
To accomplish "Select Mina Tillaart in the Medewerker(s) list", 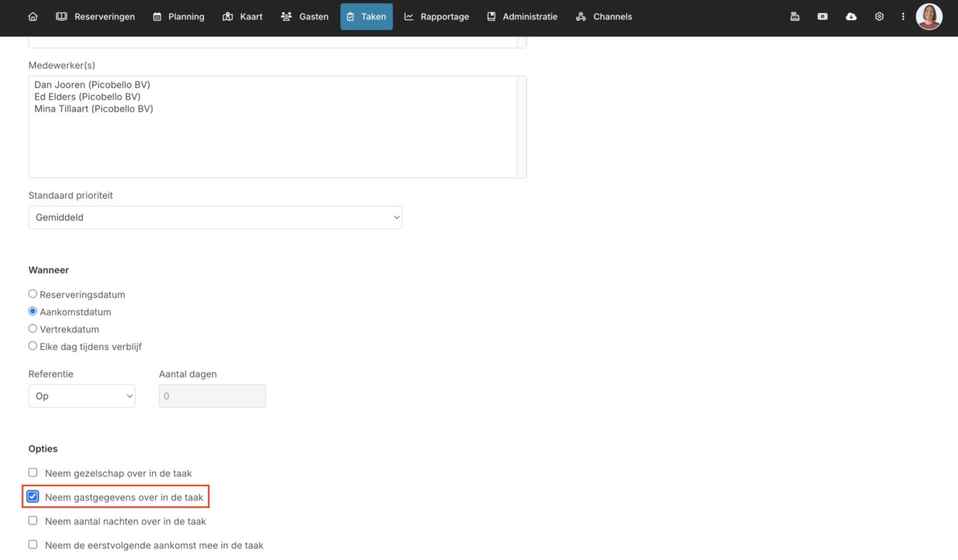I will (x=94, y=109).
